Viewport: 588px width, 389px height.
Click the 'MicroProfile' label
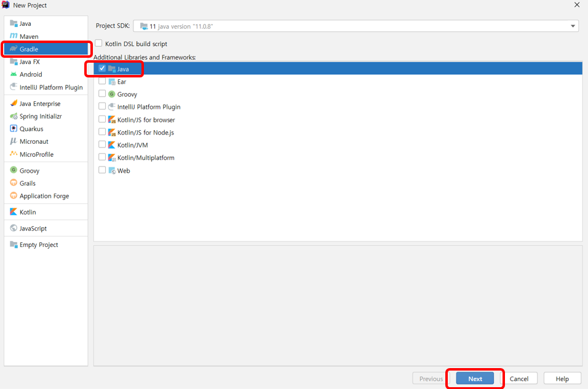click(x=36, y=154)
